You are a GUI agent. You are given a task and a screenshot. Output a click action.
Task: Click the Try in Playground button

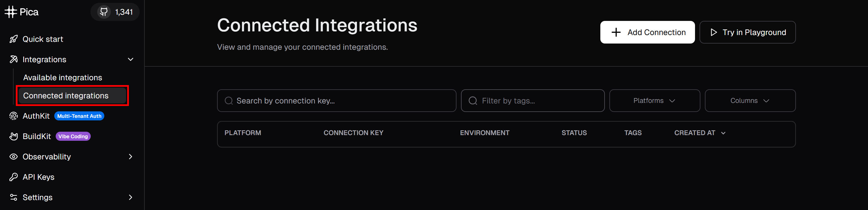pyautogui.click(x=747, y=32)
